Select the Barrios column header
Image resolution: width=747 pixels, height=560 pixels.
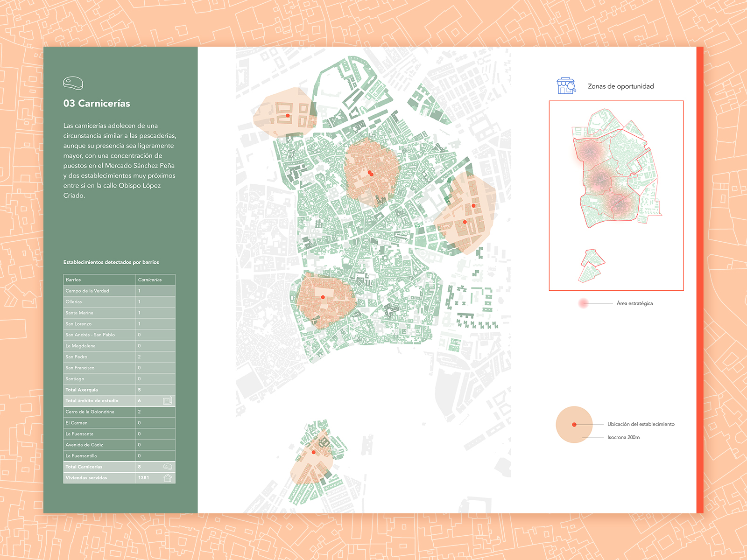tap(73, 280)
